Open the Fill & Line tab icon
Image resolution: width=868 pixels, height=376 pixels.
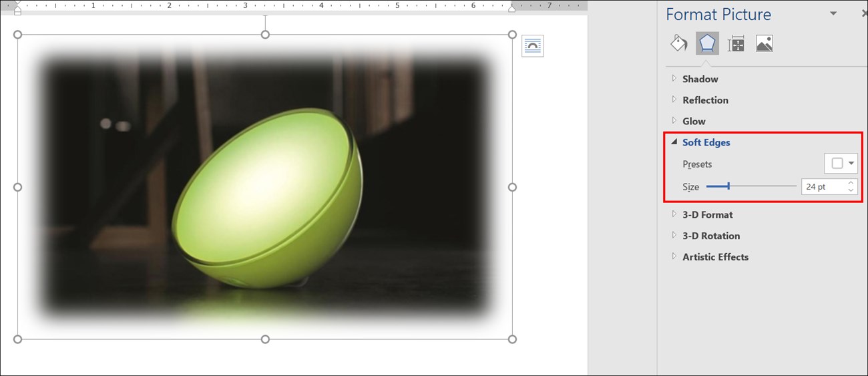click(679, 44)
